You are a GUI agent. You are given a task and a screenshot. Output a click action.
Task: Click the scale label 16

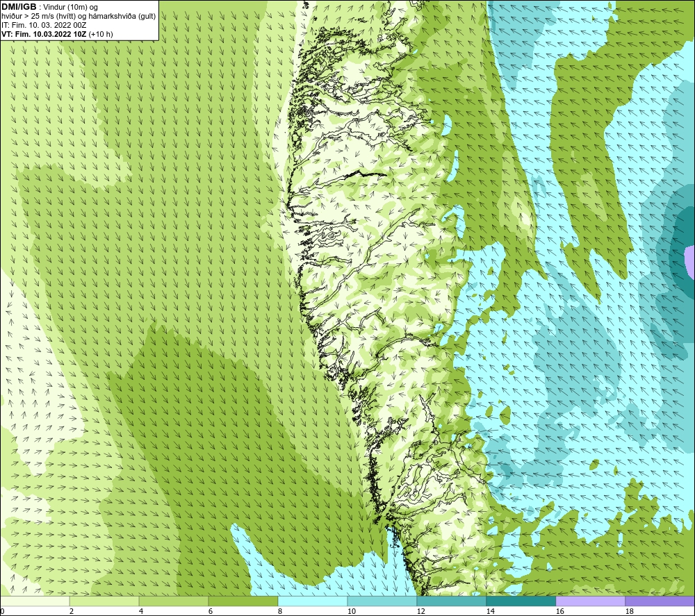[x=559, y=611]
